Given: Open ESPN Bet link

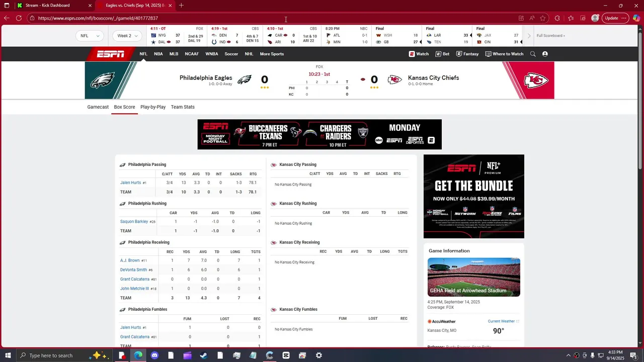Looking at the screenshot, I should (443, 54).
